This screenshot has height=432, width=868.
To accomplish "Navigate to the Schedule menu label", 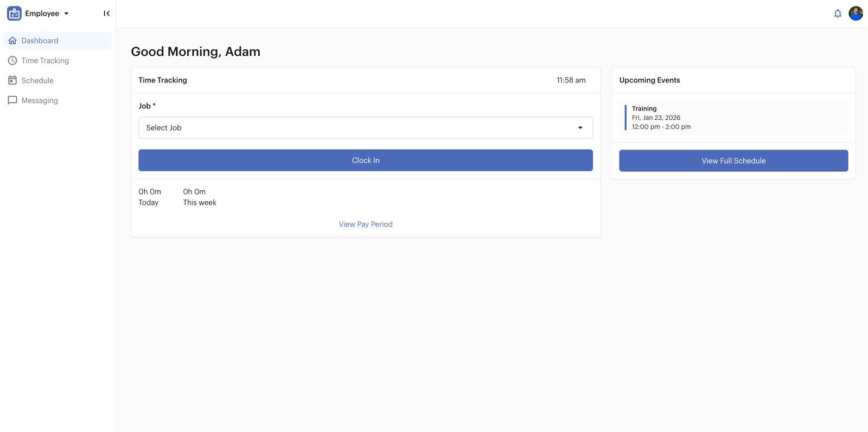I will (37, 81).
